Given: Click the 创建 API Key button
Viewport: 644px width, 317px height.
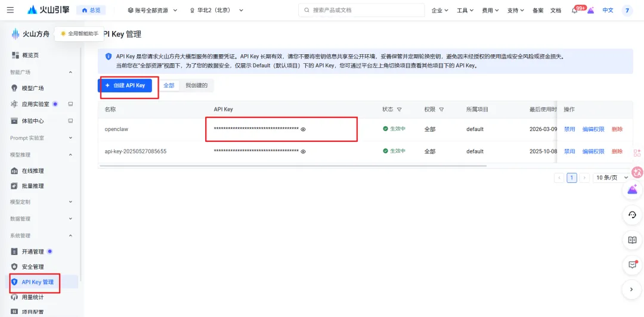Looking at the screenshot, I should point(125,85).
